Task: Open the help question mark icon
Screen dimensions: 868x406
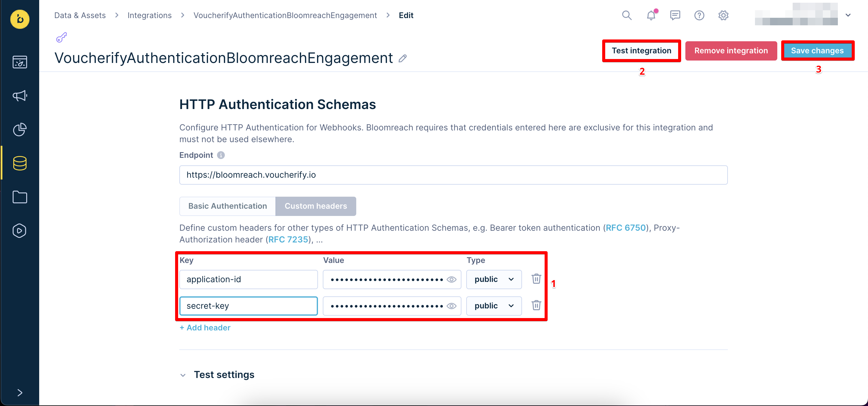Action: [x=699, y=15]
